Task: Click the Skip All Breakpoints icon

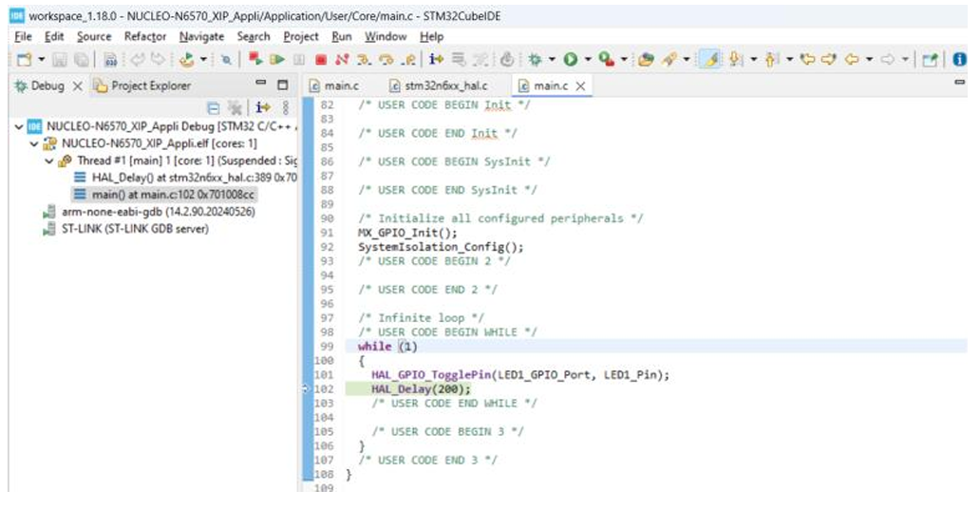Action: pyautogui.click(x=226, y=60)
